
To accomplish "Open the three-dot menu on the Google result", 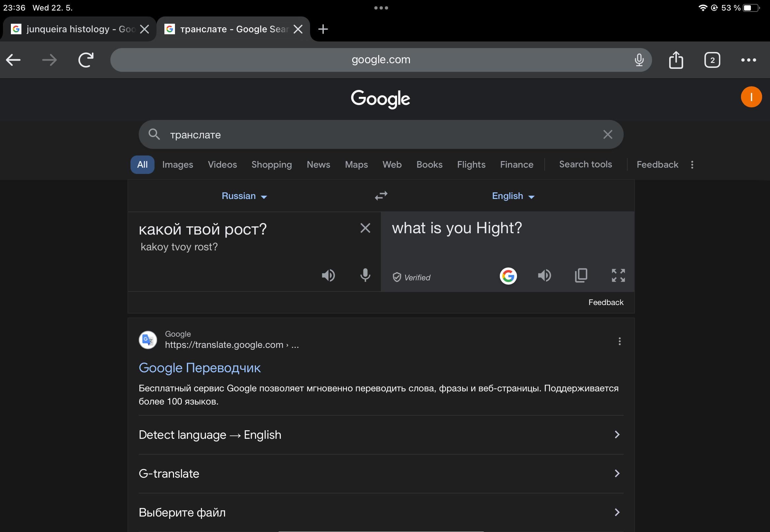I will pyautogui.click(x=620, y=341).
